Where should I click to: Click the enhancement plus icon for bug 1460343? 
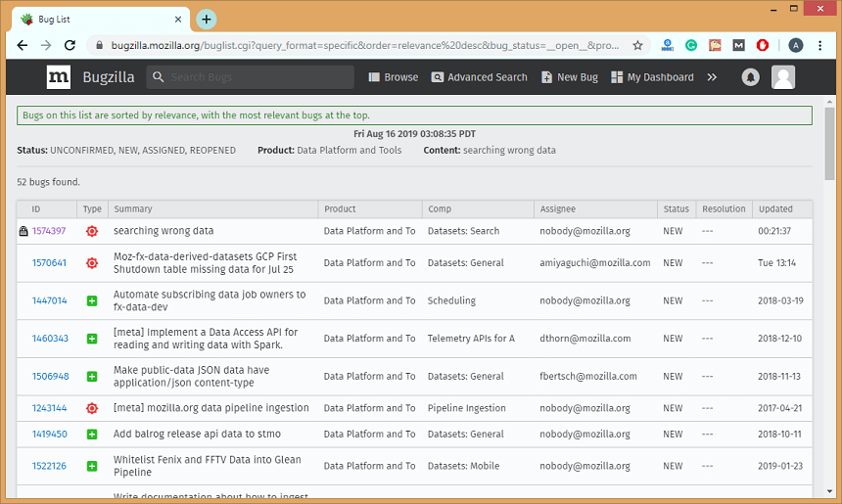(x=92, y=339)
